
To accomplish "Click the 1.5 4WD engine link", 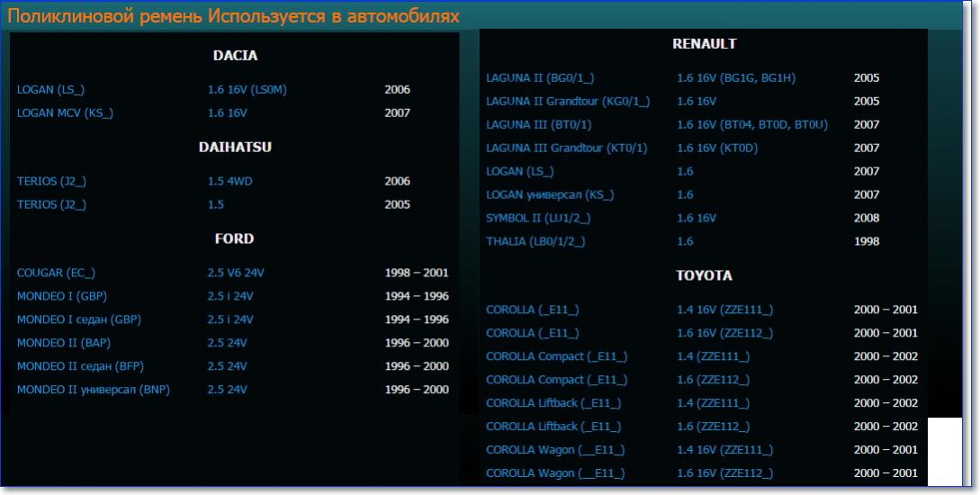I will pyautogui.click(x=230, y=181).
